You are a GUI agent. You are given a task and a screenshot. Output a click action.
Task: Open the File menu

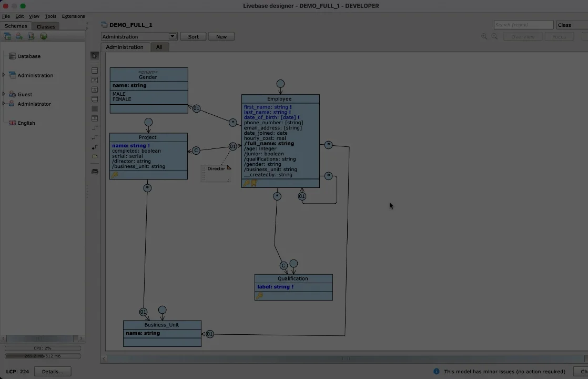[x=6, y=16]
